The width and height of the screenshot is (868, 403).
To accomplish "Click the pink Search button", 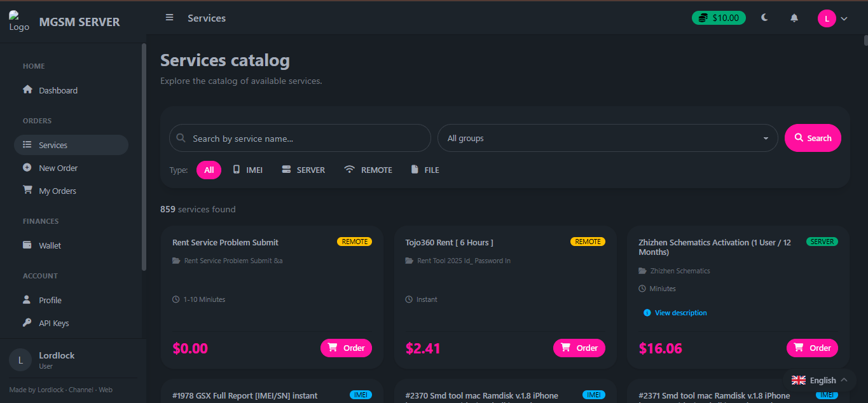I will 813,138.
